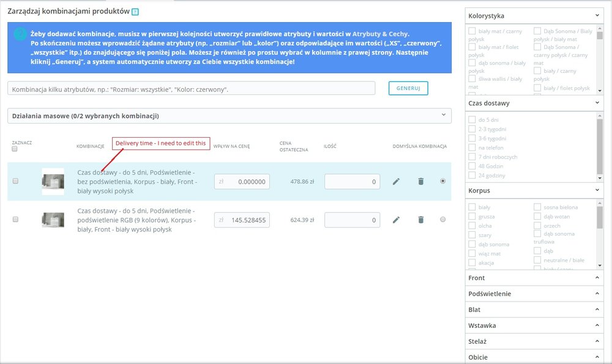Check the 'sosna bielona' Korpus option

[x=537, y=207]
